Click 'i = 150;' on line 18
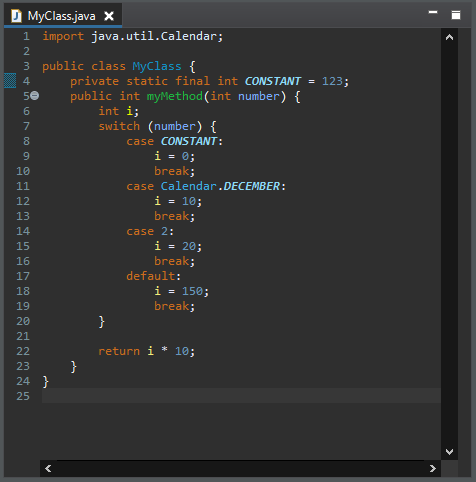Image resolution: width=476 pixels, height=482 pixels. click(x=182, y=291)
